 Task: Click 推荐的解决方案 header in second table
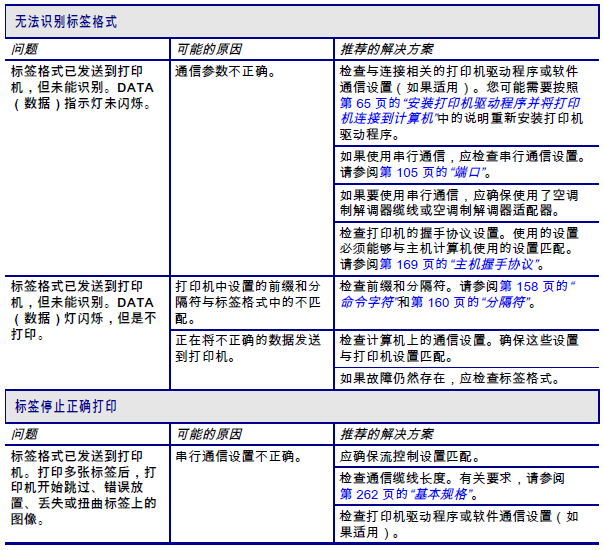click(x=386, y=434)
